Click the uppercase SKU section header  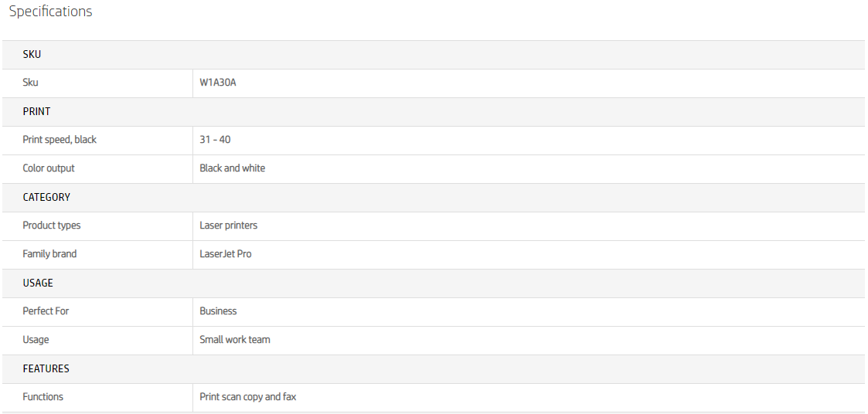(32, 54)
